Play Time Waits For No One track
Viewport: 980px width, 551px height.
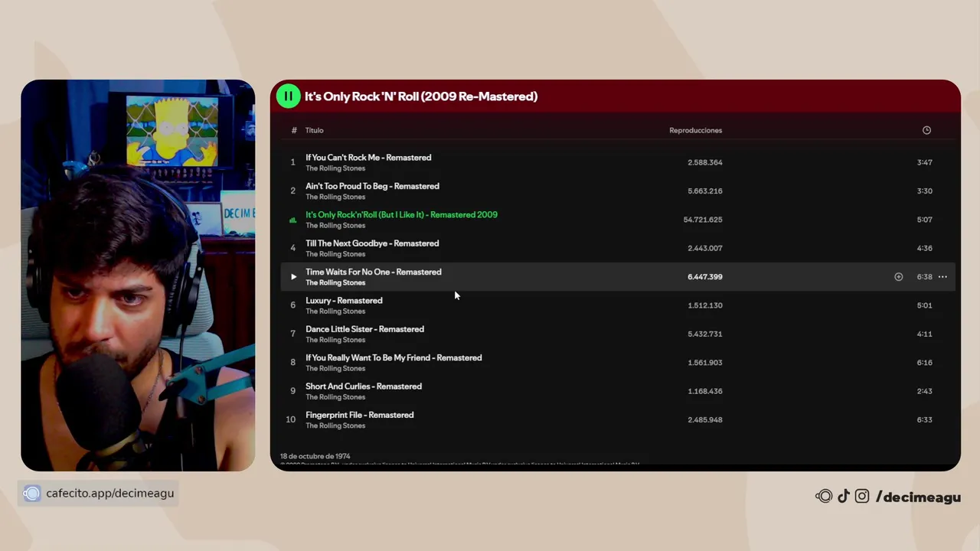click(x=293, y=277)
